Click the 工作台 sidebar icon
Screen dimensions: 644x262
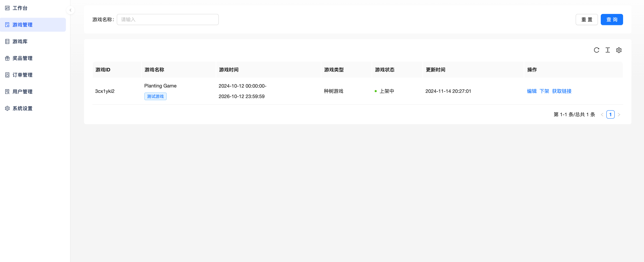[x=7, y=8]
